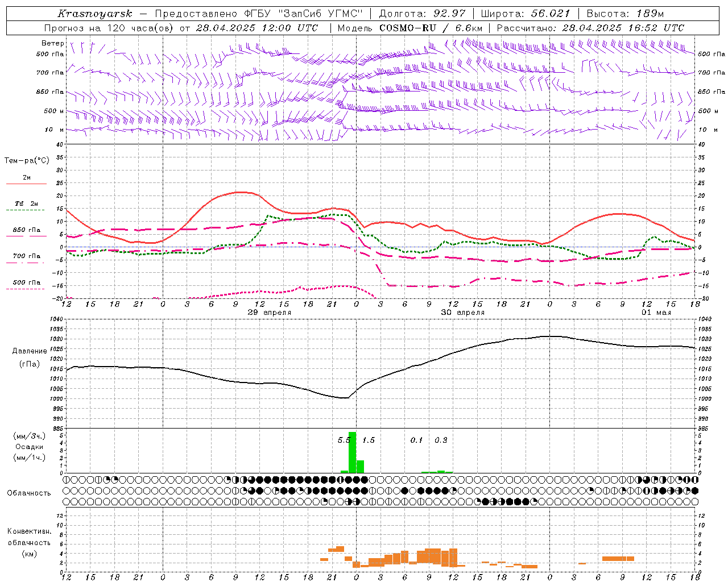Click the 'Широта: 56.021' latitude value
This screenshot has height=582, width=728.
(525, 14)
